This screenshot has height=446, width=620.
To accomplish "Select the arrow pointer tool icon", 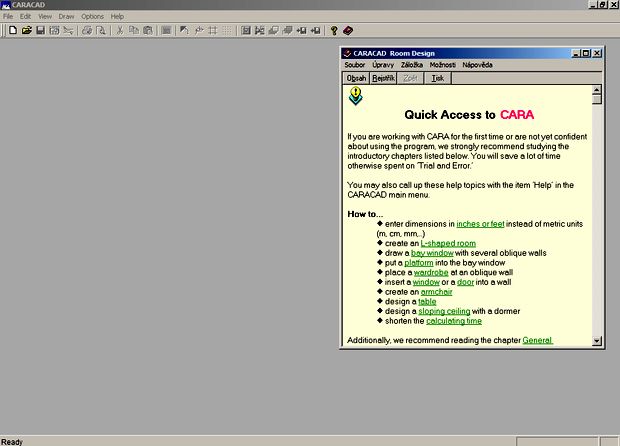I will [x=184, y=30].
